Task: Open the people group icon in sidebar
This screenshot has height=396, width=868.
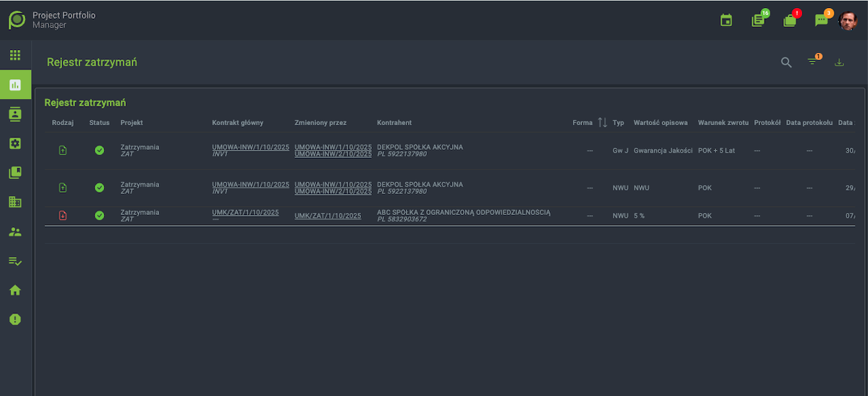Action: pyautogui.click(x=15, y=232)
